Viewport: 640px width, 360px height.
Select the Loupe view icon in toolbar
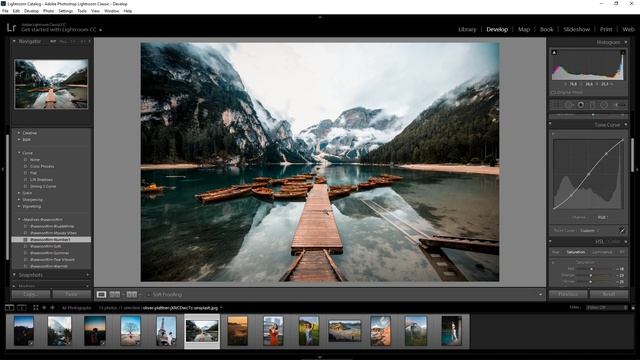101,294
